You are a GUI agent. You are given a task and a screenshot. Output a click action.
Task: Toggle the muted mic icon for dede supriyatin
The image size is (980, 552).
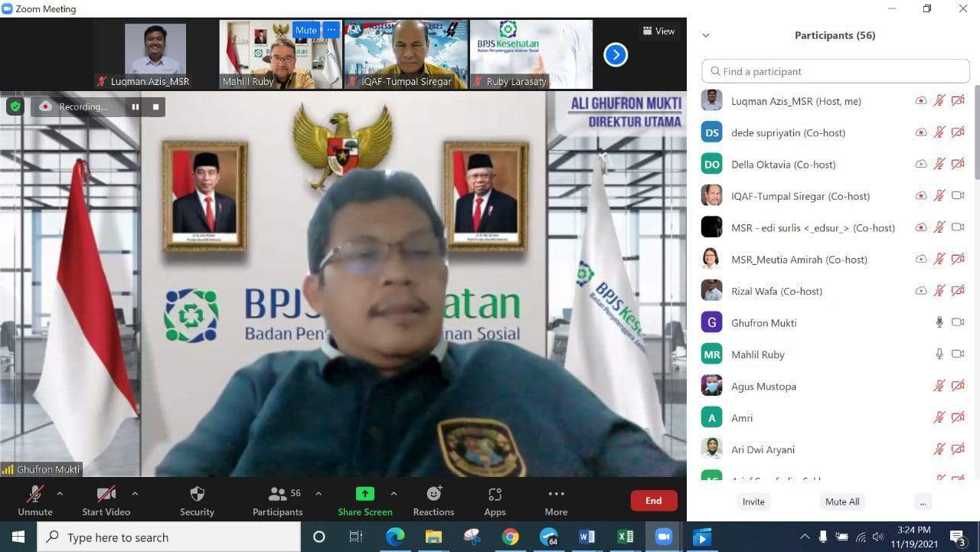point(939,132)
